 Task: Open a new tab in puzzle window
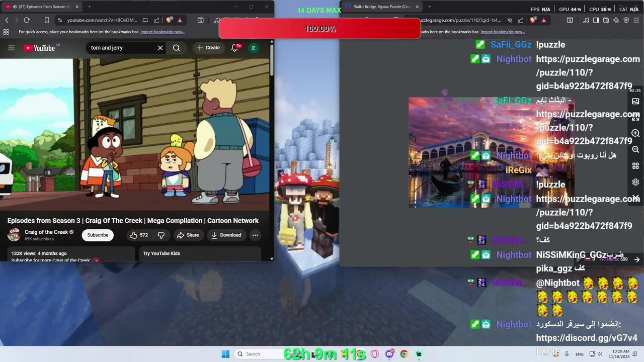[x=429, y=7]
